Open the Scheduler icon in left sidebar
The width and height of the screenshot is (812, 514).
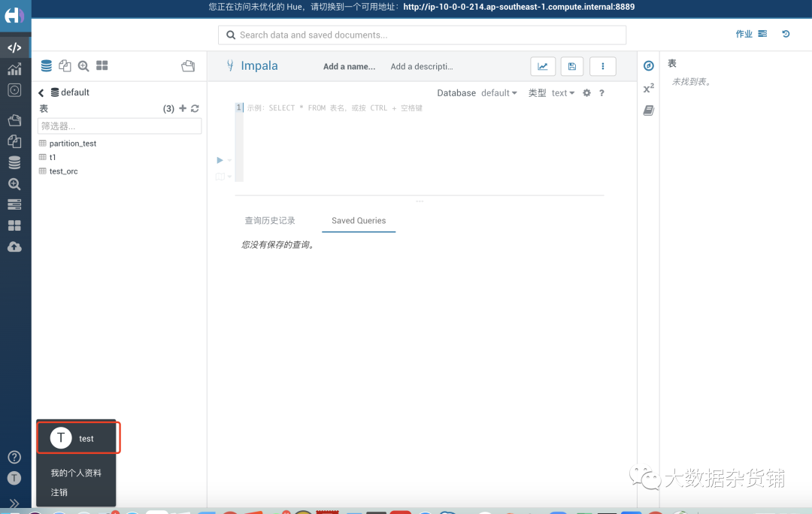(x=14, y=90)
